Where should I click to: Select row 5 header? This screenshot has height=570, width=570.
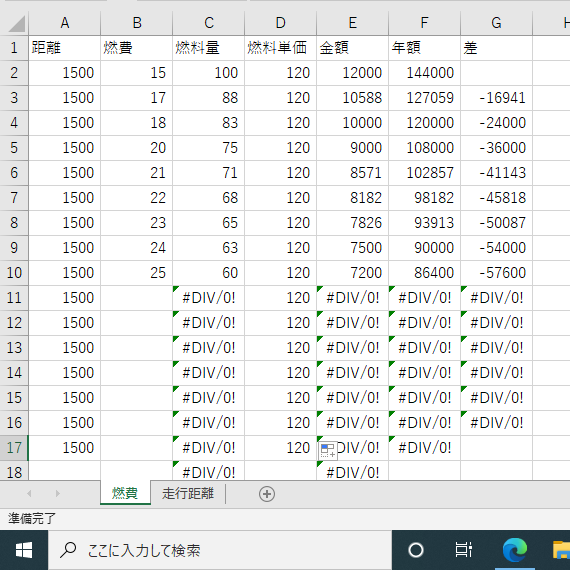point(14,148)
